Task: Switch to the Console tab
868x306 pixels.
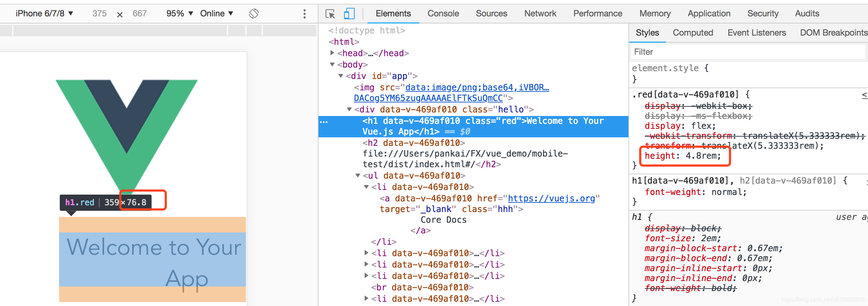Action: tap(443, 14)
